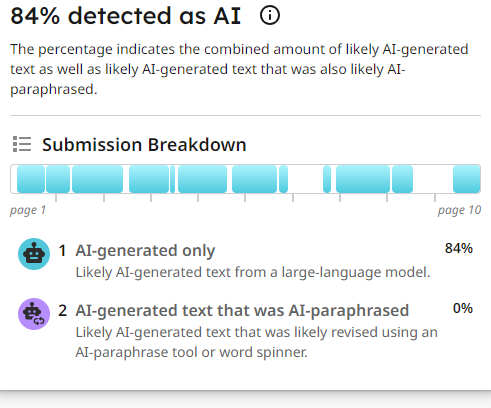Select the last highlighted segment near page 10
491x408 pixels.
point(466,179)
